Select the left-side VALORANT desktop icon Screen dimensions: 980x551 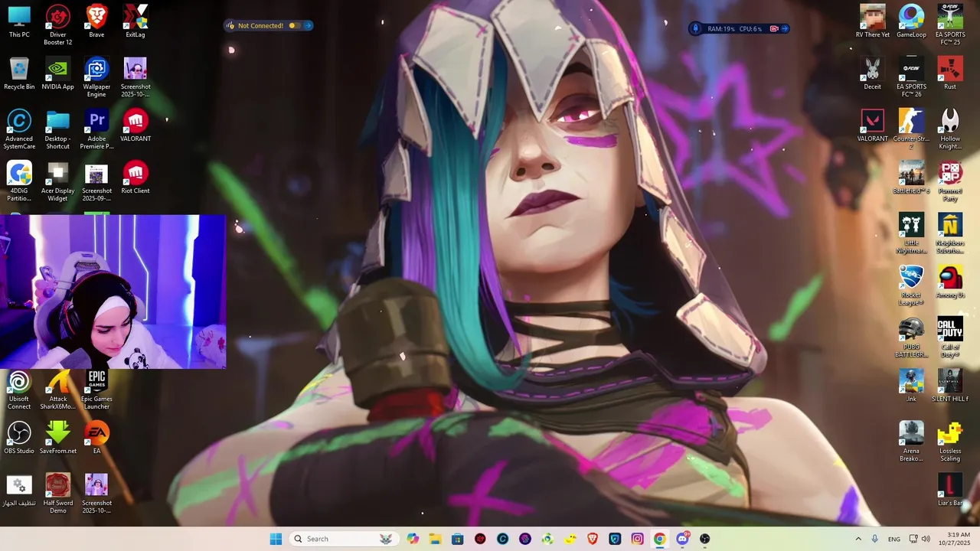coord(136,126)
